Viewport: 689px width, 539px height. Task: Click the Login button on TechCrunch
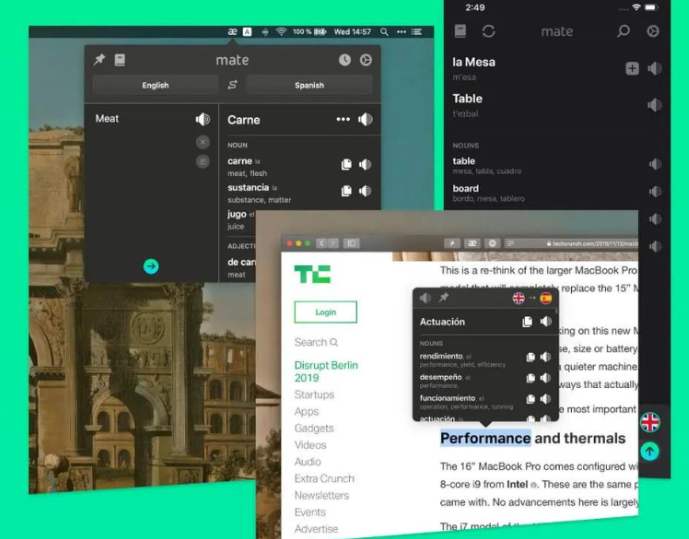(x=326, y=312)
